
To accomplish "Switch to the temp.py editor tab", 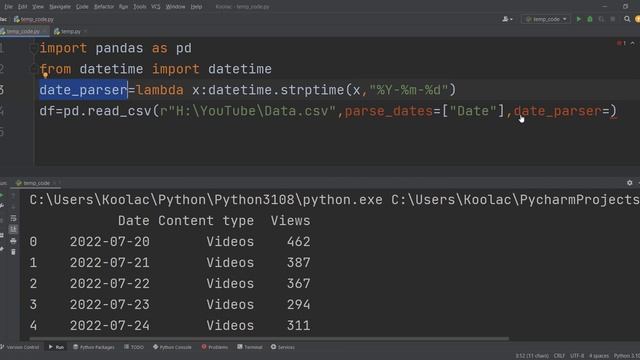I will [x=70, y=31].
